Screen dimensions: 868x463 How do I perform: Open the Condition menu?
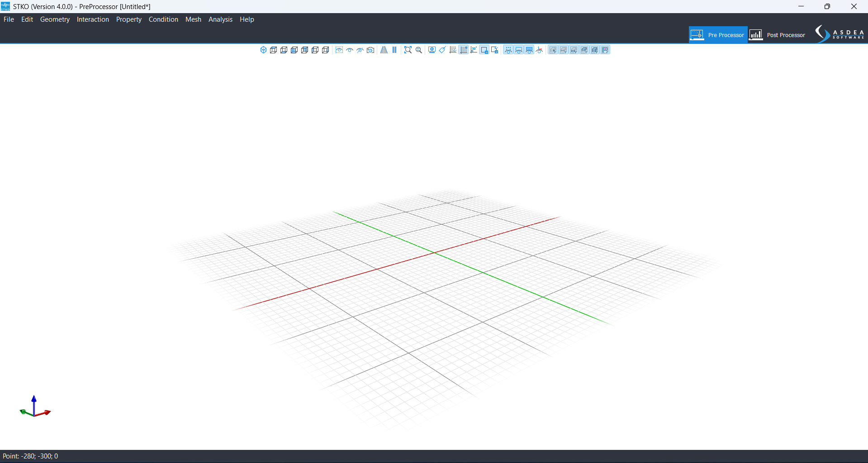tap(163, 19)
